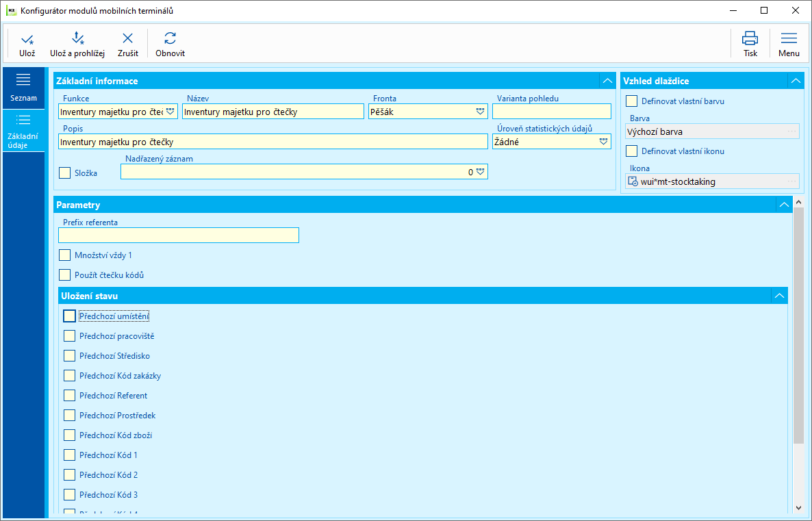Image resolution: width=812 pixels, height=521 pixels.
Task: Collapse the Vzhled dlaždice panel
Action: [x=796, y=81]
